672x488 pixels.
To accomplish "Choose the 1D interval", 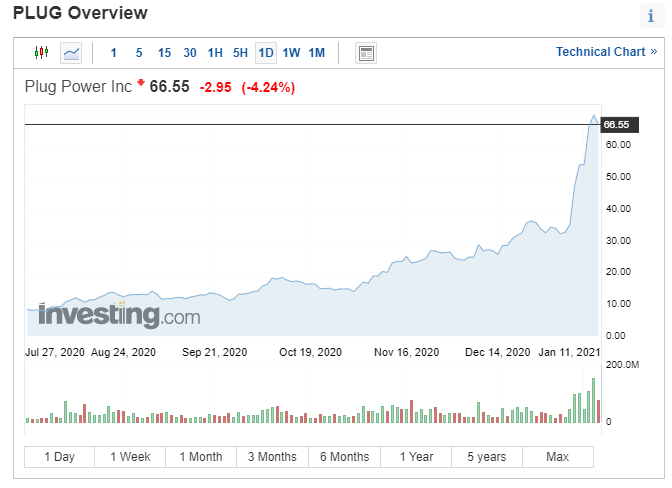I will click(x=266, y=53).
